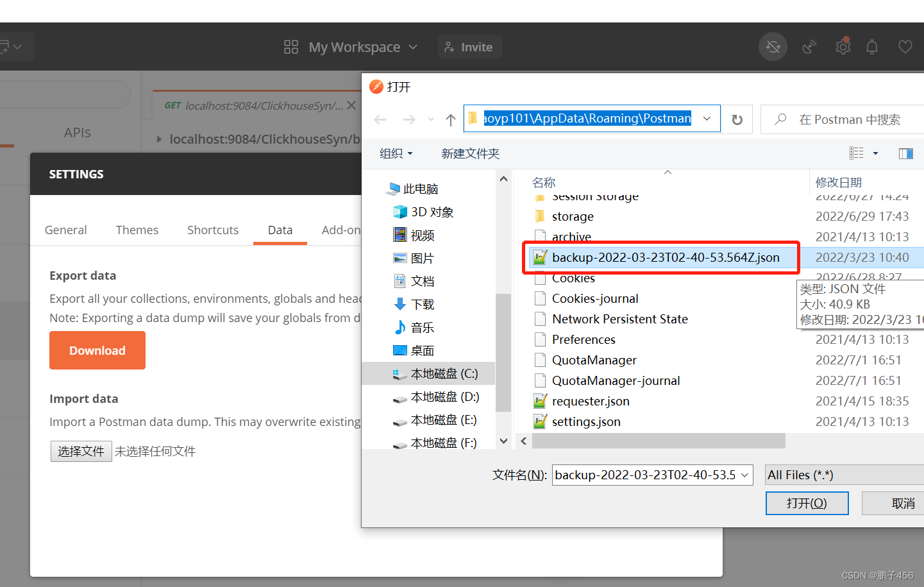Select 桌面 in navigation tree

[414, 350]
